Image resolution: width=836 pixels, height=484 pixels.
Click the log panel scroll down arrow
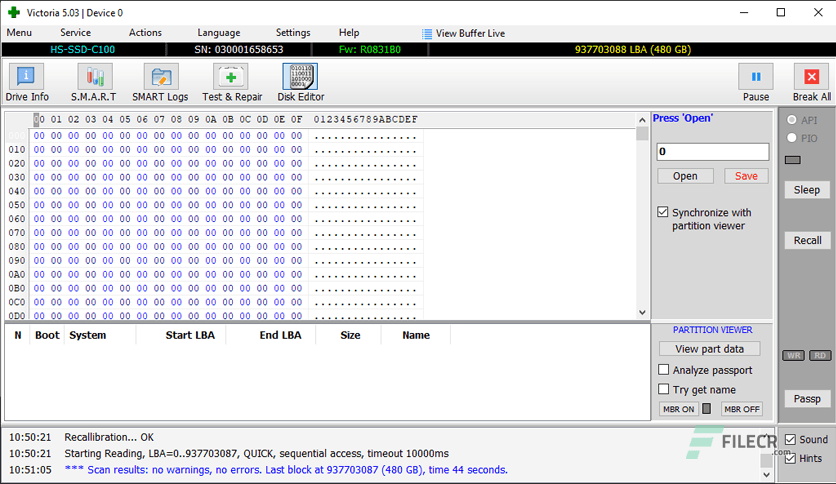[766, 474]
